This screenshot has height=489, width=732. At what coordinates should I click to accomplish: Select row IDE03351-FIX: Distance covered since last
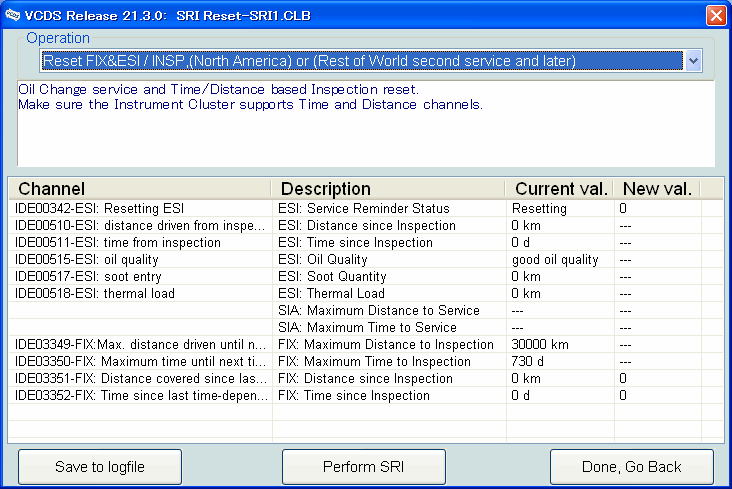pos(366,378)
